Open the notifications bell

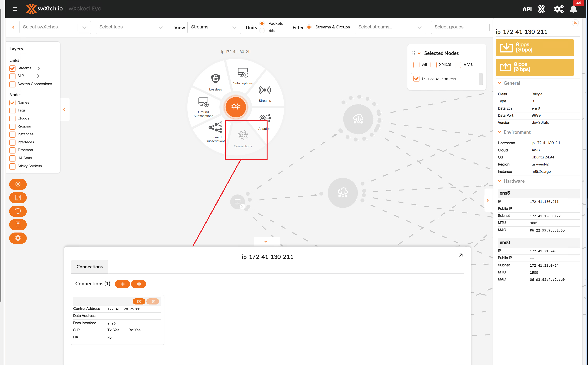pyautogui.click(x=573, y=9)
